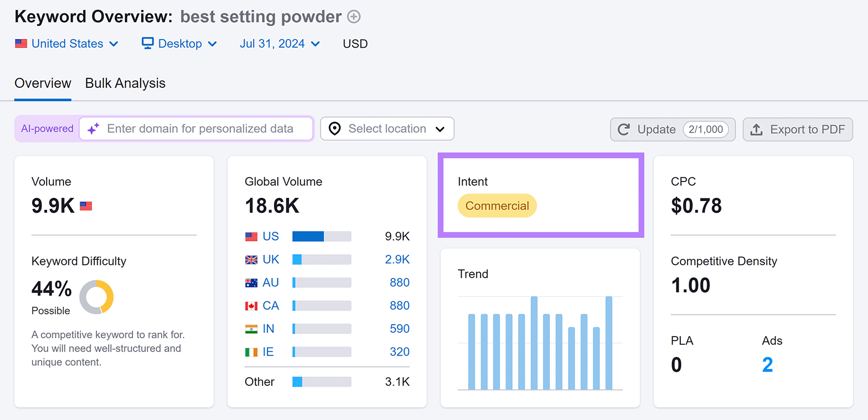Screen dimensions: 868x420
Task: Click the plus icon beside the keyword title
Action: (x=354, y=17)
